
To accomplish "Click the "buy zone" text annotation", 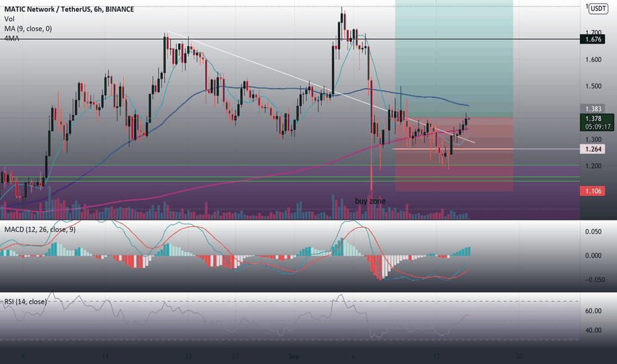I will pos(370,201).
